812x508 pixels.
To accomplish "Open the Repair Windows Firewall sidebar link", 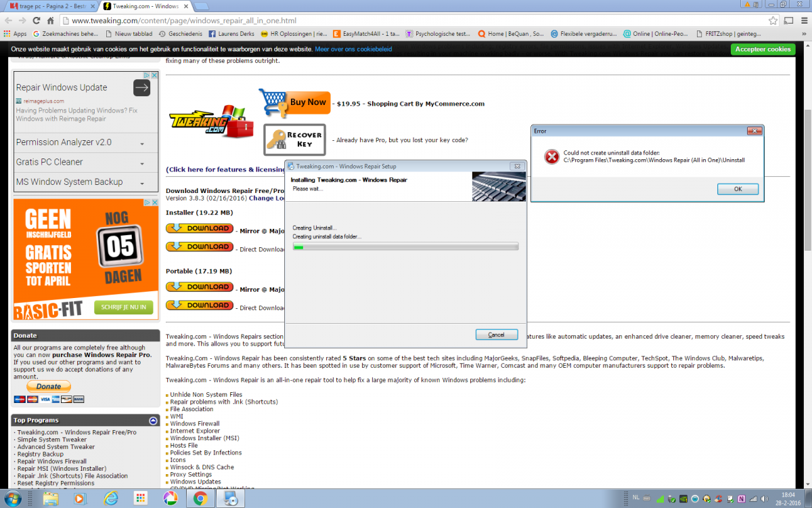I will click(52, 461).
